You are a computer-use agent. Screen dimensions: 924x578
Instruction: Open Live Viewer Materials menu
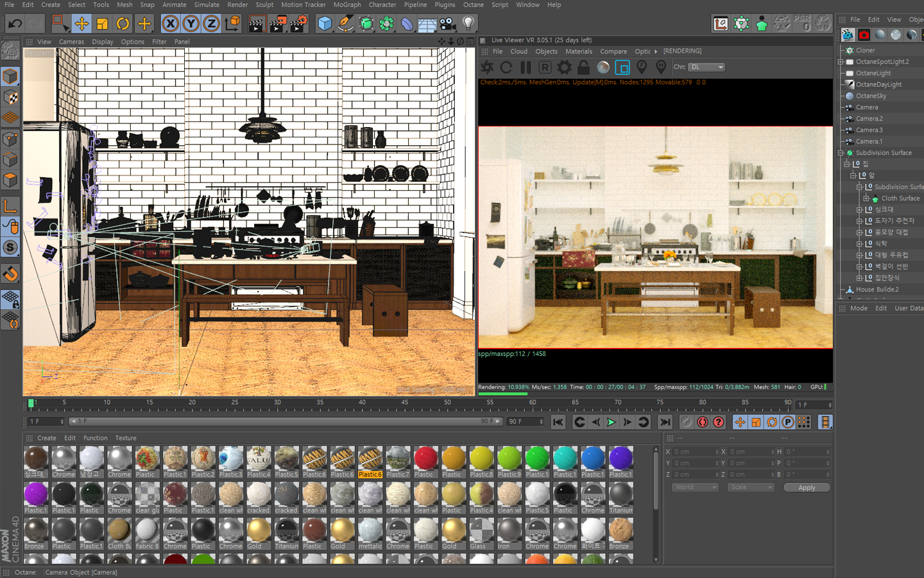tap(579, 51)
